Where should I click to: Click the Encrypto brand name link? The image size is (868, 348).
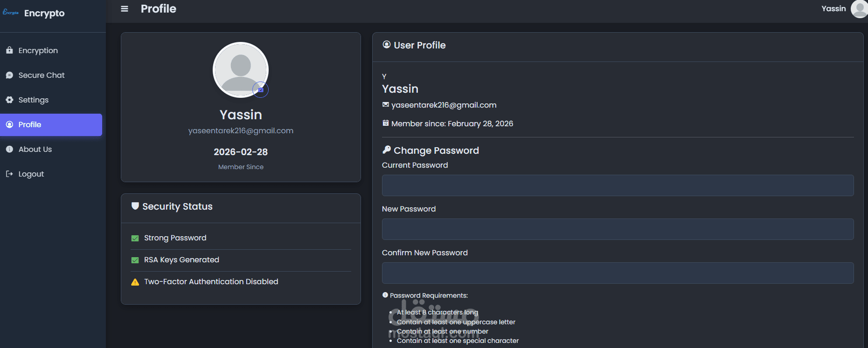click(x=44, y=13)
